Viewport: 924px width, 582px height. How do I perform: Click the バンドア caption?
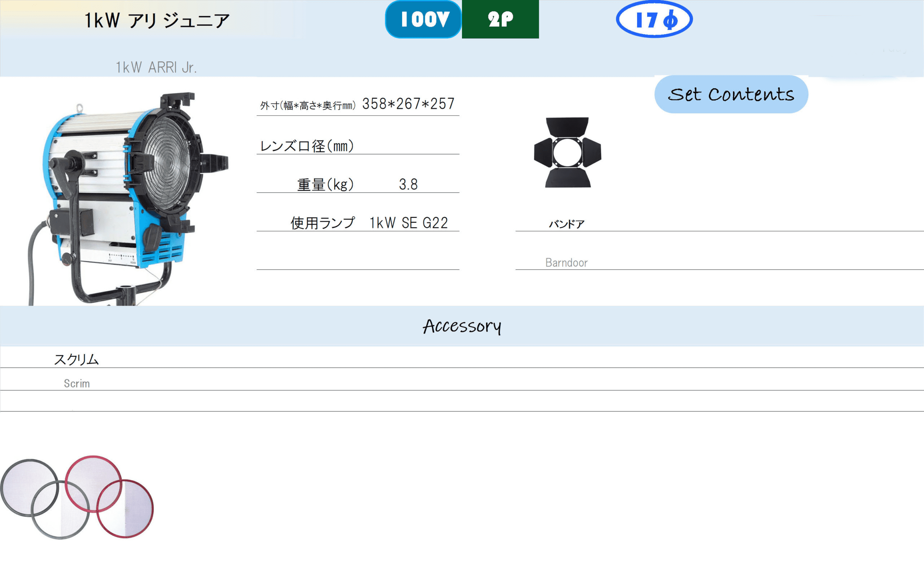click(566, 224)
